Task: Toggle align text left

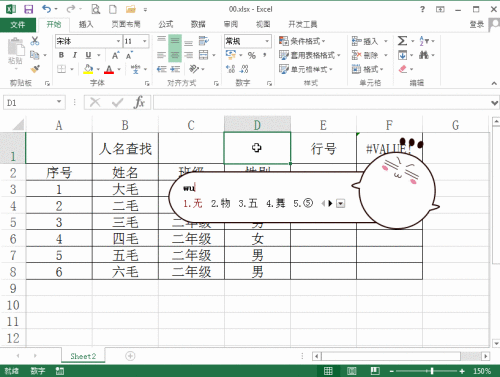Action: (161, 55)
